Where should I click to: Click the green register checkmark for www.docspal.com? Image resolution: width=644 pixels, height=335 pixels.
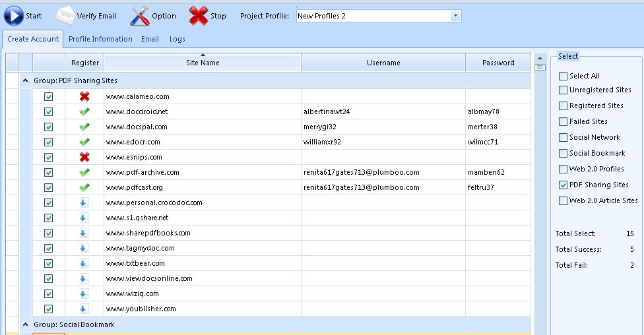click(84, 127)
